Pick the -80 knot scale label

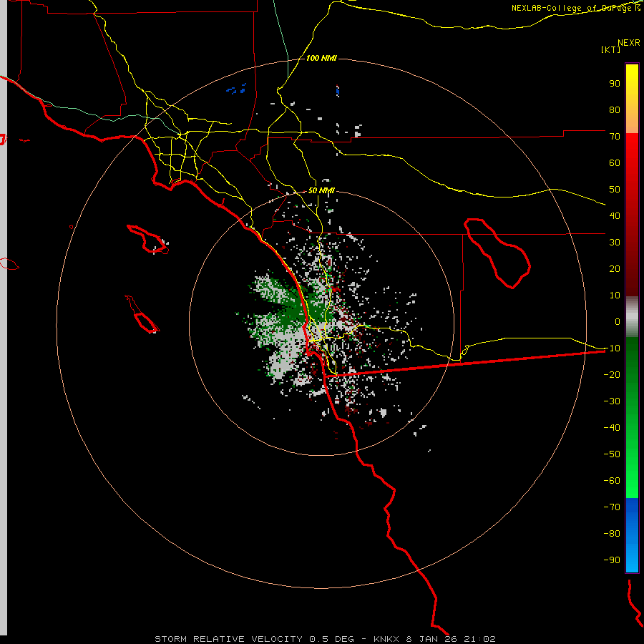point(612,534)
